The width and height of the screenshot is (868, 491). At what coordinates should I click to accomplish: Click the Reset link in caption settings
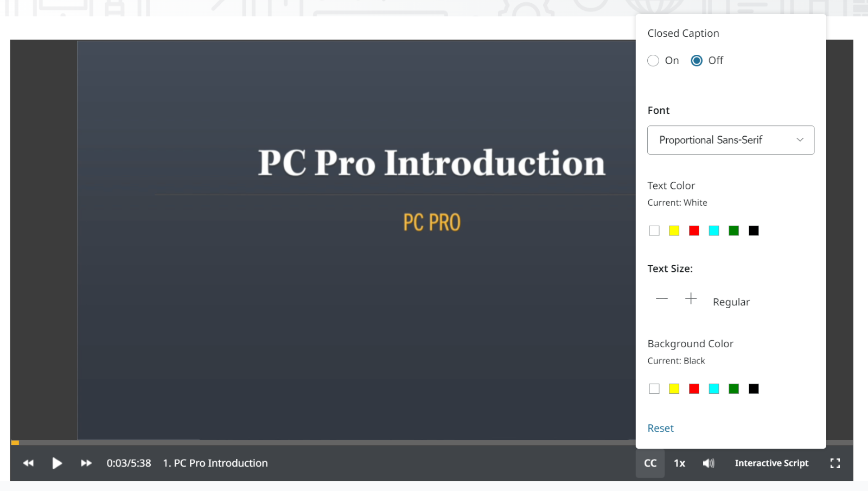click(660, 429)
